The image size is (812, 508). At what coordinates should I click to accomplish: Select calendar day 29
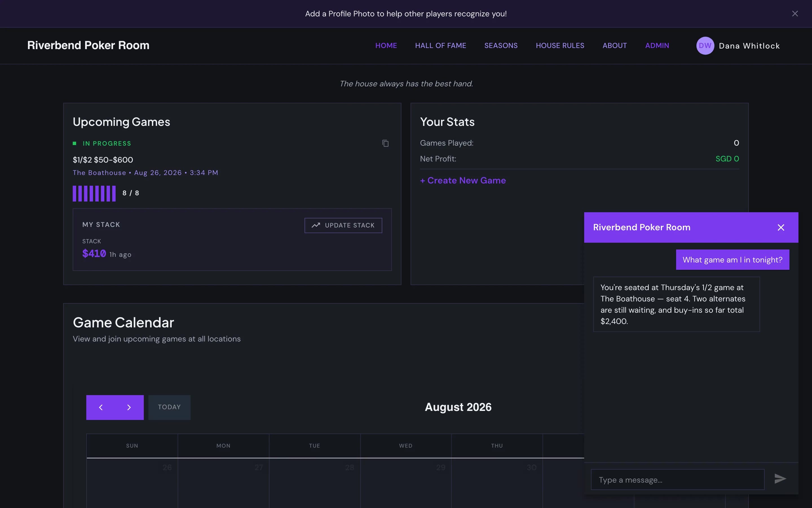[x=441, y=467]
